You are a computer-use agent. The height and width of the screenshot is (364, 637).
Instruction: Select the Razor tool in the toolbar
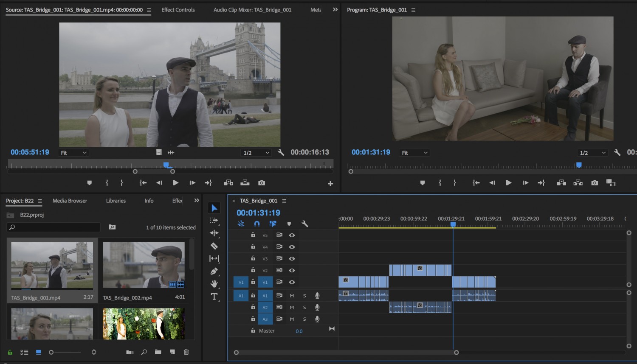pos(214,246)
